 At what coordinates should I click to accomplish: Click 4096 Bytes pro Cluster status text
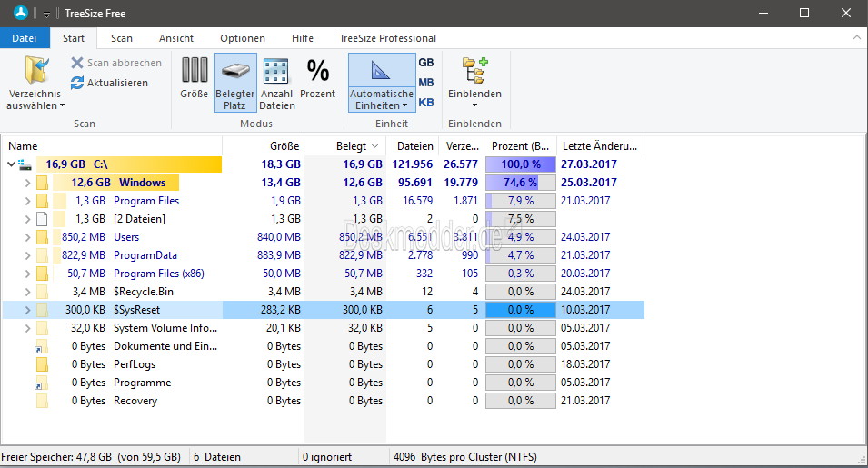(465, 457)
